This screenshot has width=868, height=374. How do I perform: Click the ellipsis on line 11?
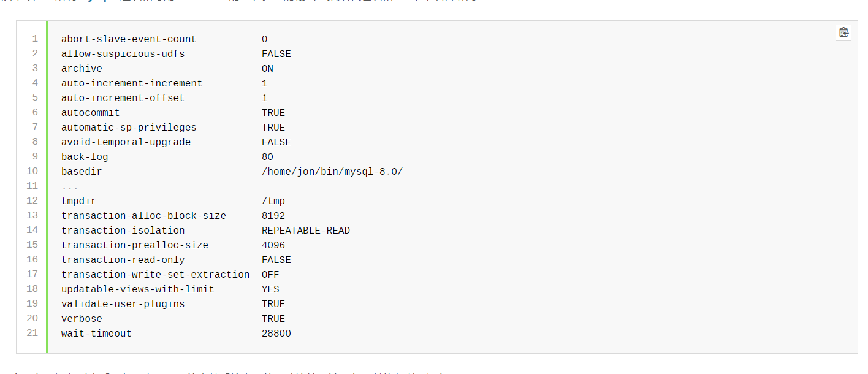coord(70,186)
